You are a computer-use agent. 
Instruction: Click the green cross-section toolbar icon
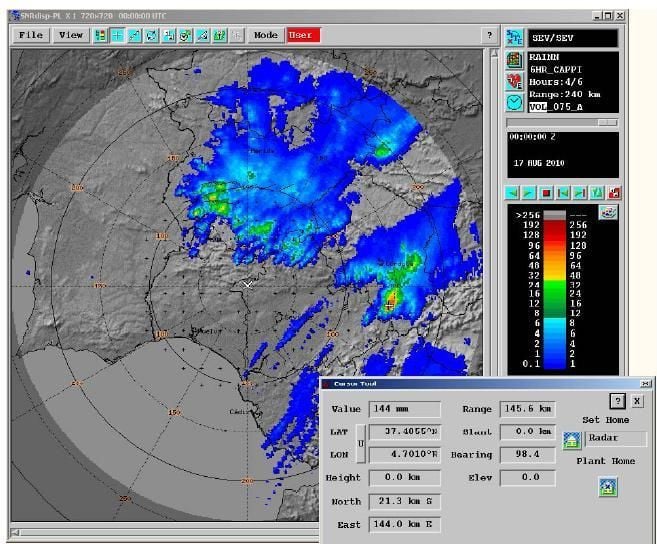click(x=220, y=36)
